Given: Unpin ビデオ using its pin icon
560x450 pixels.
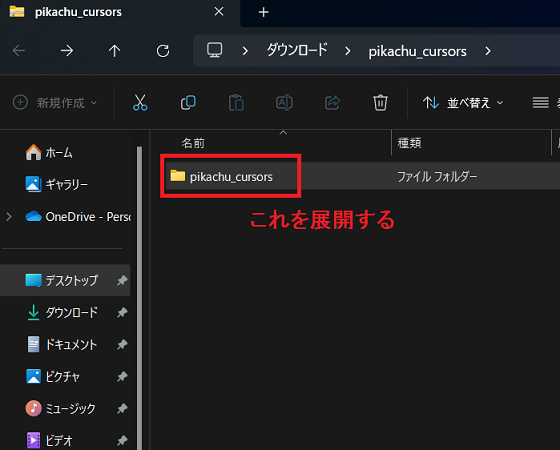Looking at the screenshot, I should (122, 440).
